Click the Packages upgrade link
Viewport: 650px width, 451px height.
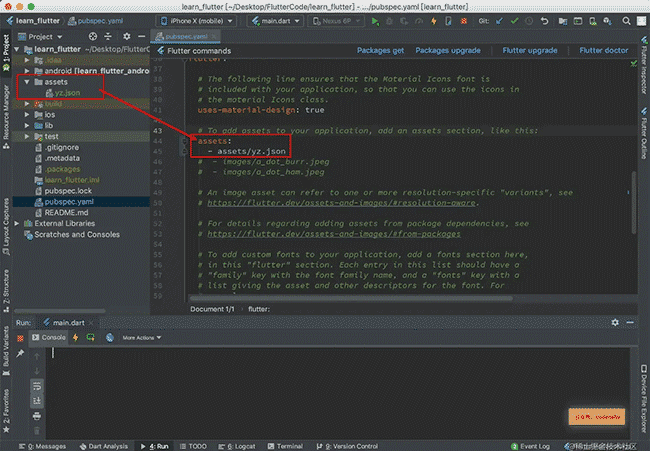[448, 51]
